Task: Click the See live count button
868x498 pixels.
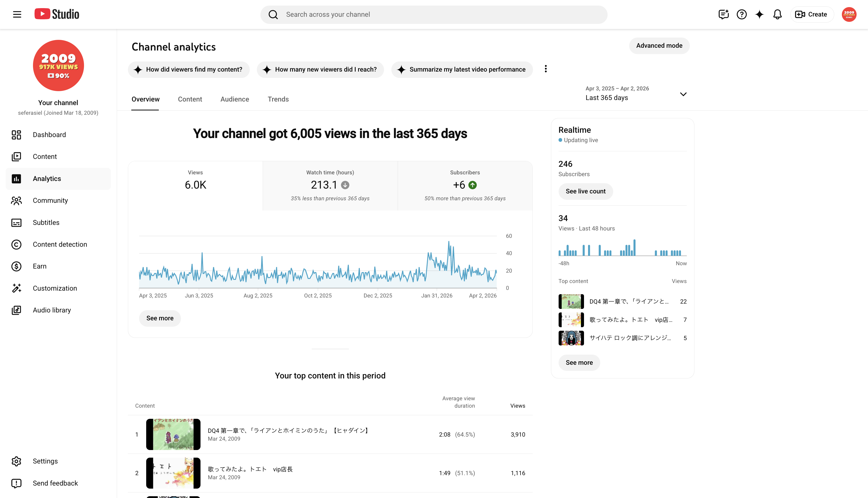Action: (586, 192)
